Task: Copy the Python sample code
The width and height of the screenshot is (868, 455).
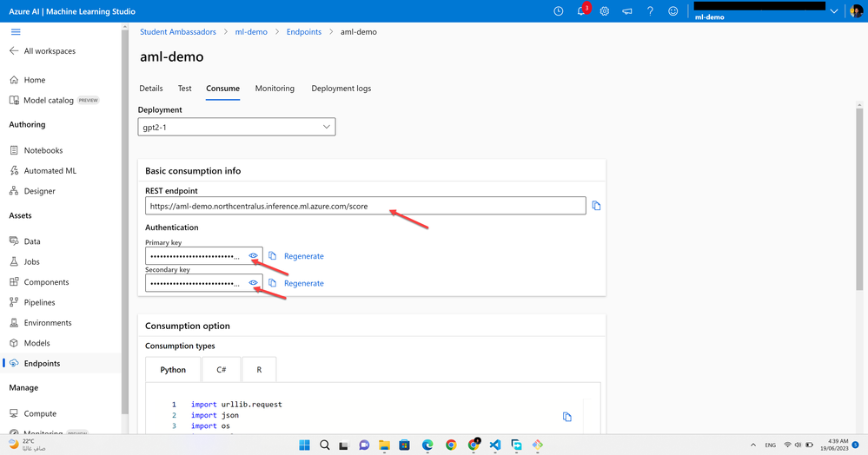Action: [x=567, y=417]
